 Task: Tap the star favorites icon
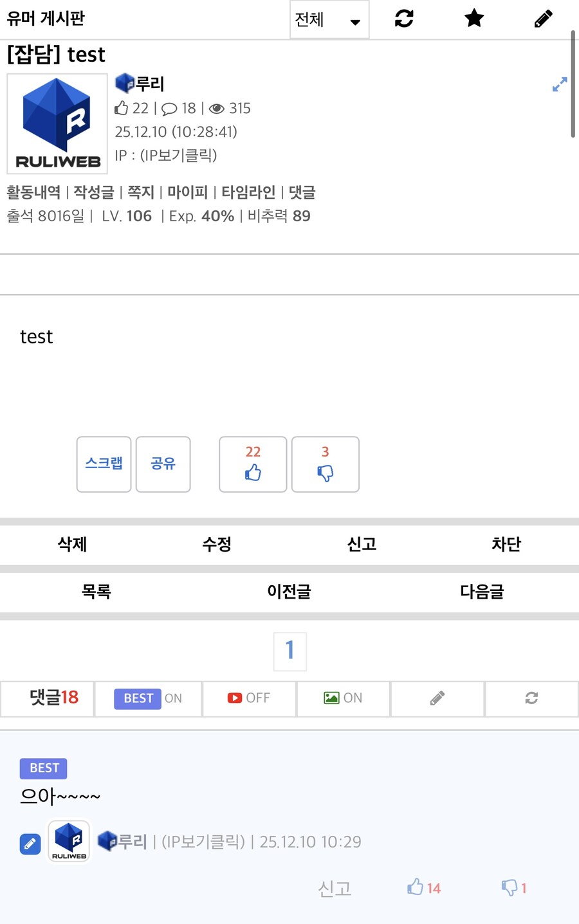click(x=473, y=19)
